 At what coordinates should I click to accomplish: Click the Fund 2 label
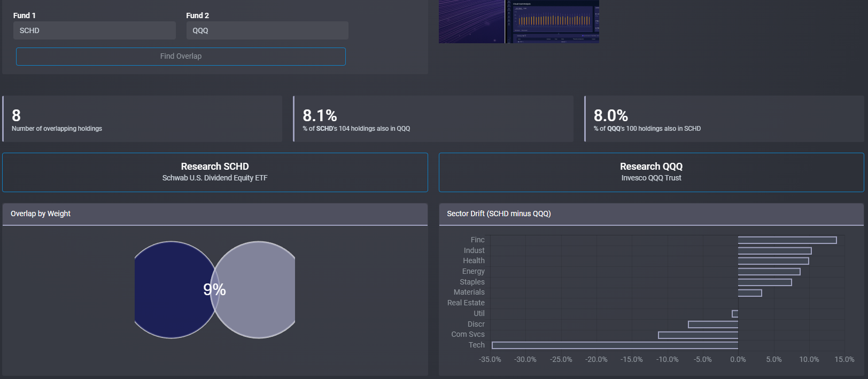(x=198, y=15)
